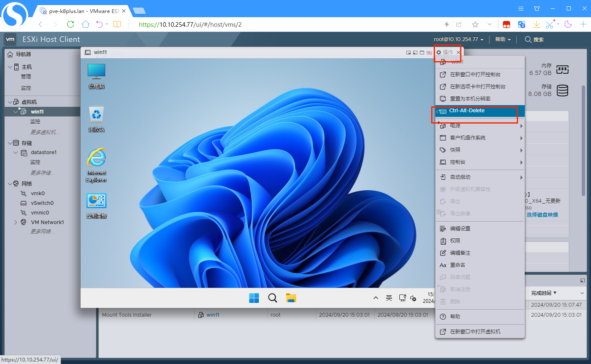The width and height of the screenshot is (591, 364).
Task: Collapse the 主机 tree node
Action: click(10, 67)
